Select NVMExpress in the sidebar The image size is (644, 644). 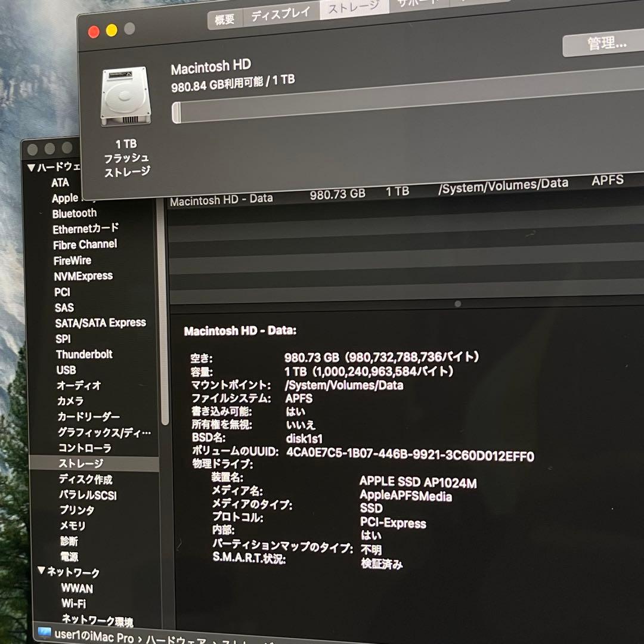click(83, 276)
